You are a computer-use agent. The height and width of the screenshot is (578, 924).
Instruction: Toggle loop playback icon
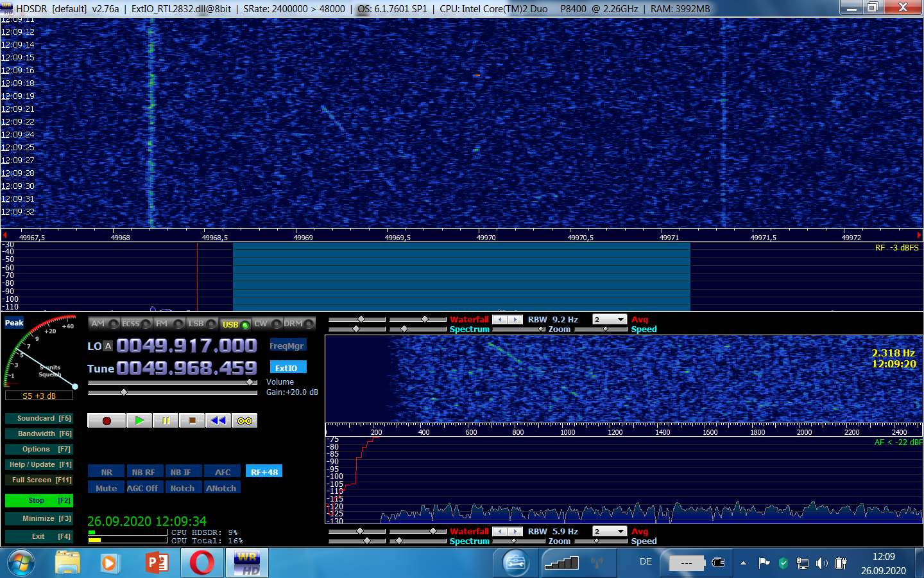coord(244,421)
